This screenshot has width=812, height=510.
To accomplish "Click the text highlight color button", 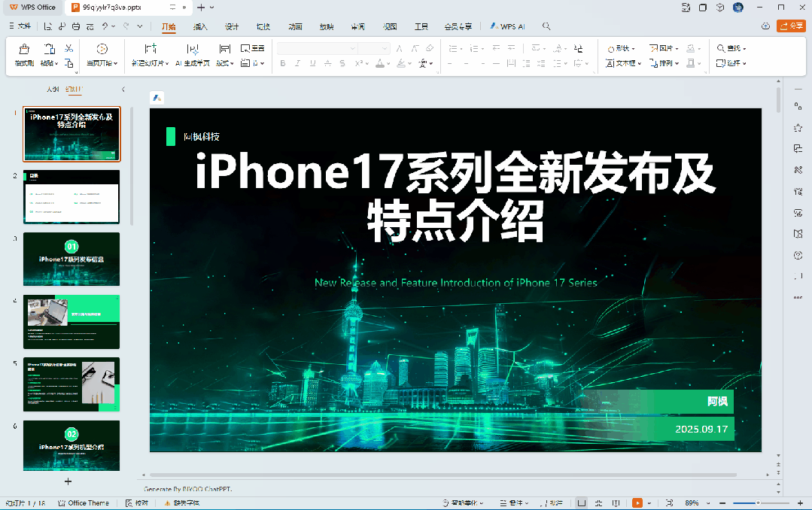I will 401,63.
